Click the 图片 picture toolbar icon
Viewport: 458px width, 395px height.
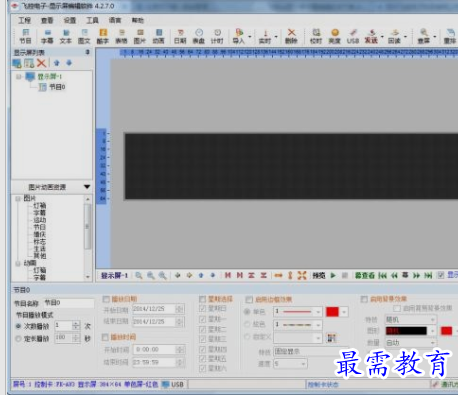point(140,36)
